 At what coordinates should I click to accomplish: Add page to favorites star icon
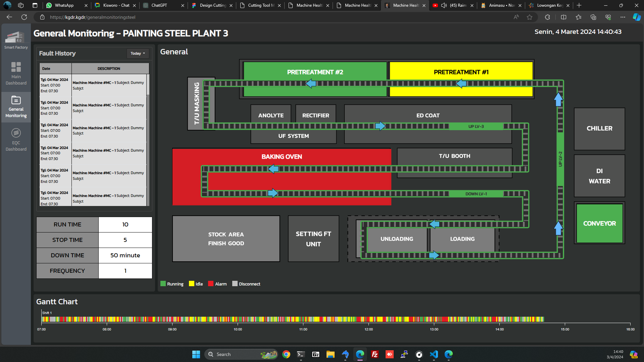(530, 17)
